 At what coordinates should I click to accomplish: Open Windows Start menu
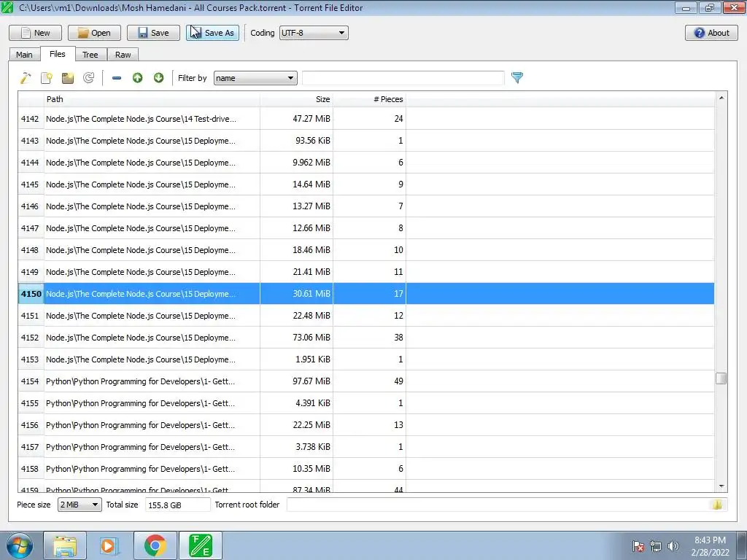(20, 545)
